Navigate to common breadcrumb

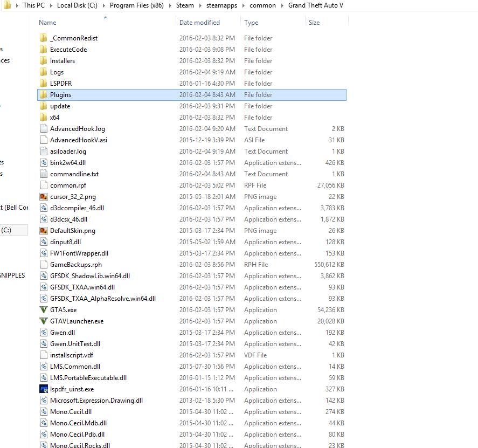point(262,5)
